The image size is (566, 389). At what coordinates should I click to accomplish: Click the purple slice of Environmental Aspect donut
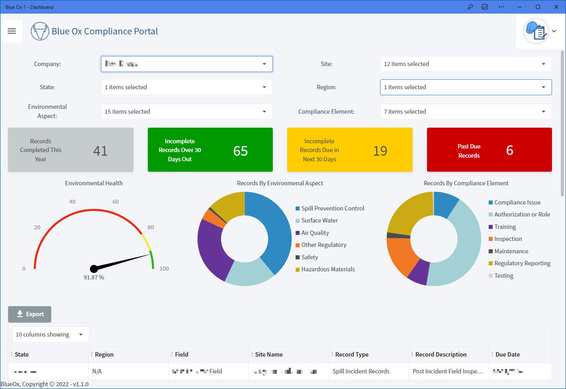coord(211,249)
